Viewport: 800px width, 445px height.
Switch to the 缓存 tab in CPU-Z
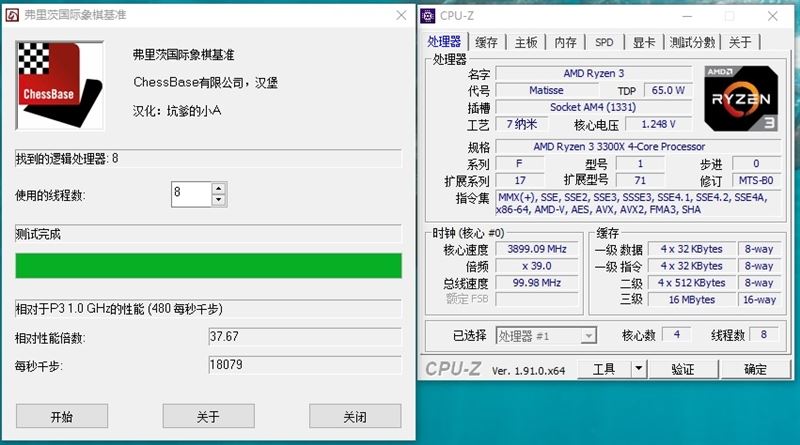(486, 42)
